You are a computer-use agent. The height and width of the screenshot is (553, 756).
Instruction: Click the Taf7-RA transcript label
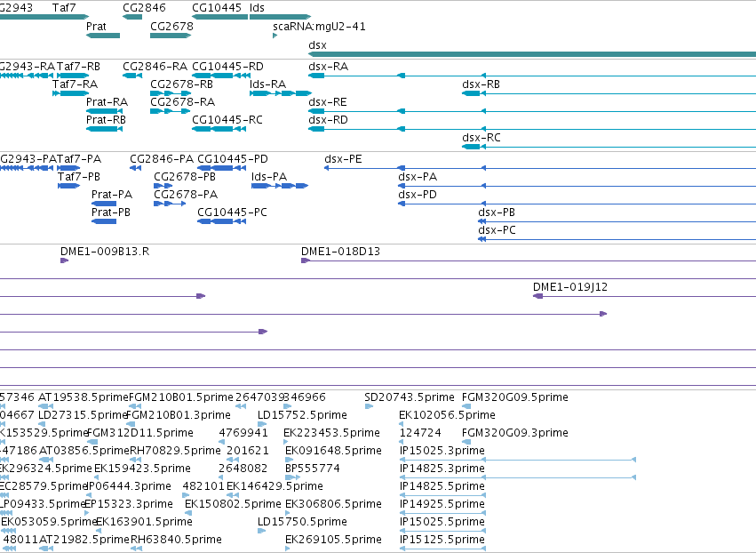(x=75, y=84)
